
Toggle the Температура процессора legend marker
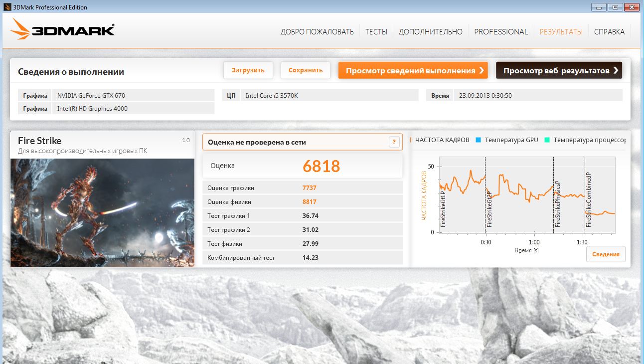pyautogui.click(x=547, y=140)
